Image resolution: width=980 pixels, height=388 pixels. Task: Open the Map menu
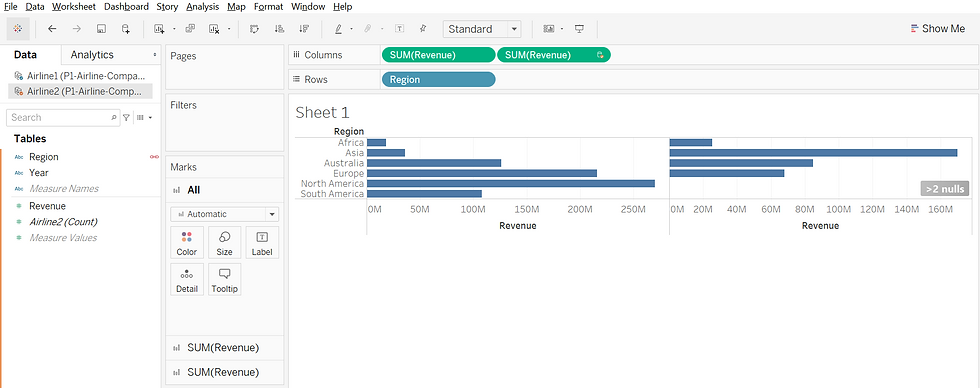pos(236,7)
